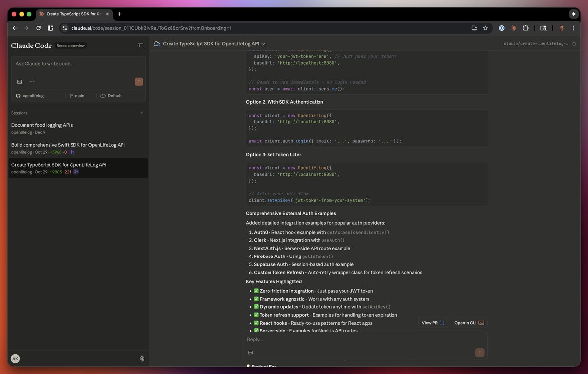Viewport: 588px width, 374px height.
Task: Attach an image in the Reply box
Action: click(250, 352)
